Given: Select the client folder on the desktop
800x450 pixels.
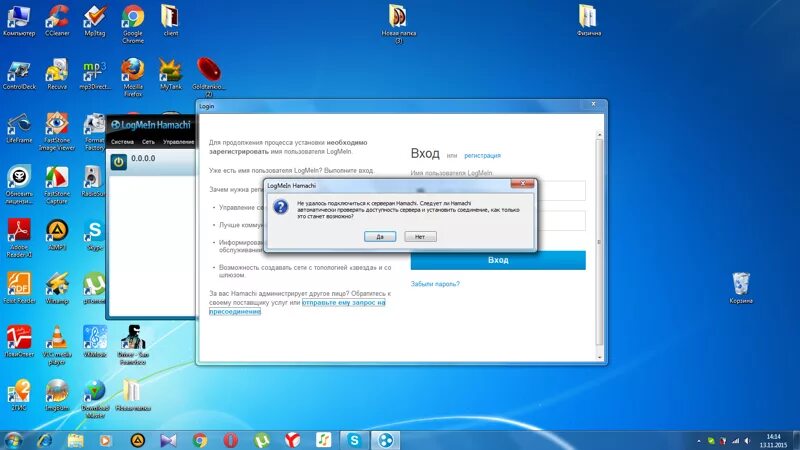Looking at the screenshot, I should [170, 20].
